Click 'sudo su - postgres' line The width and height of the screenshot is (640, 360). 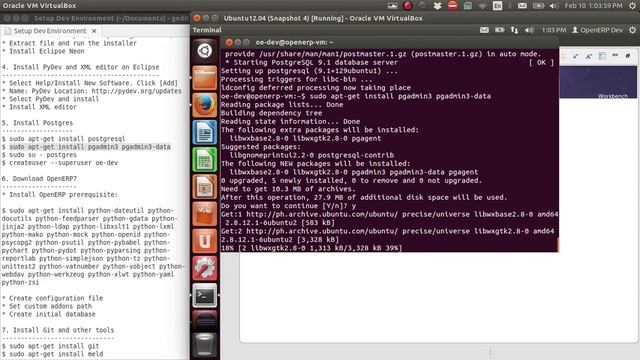(39, 155)
